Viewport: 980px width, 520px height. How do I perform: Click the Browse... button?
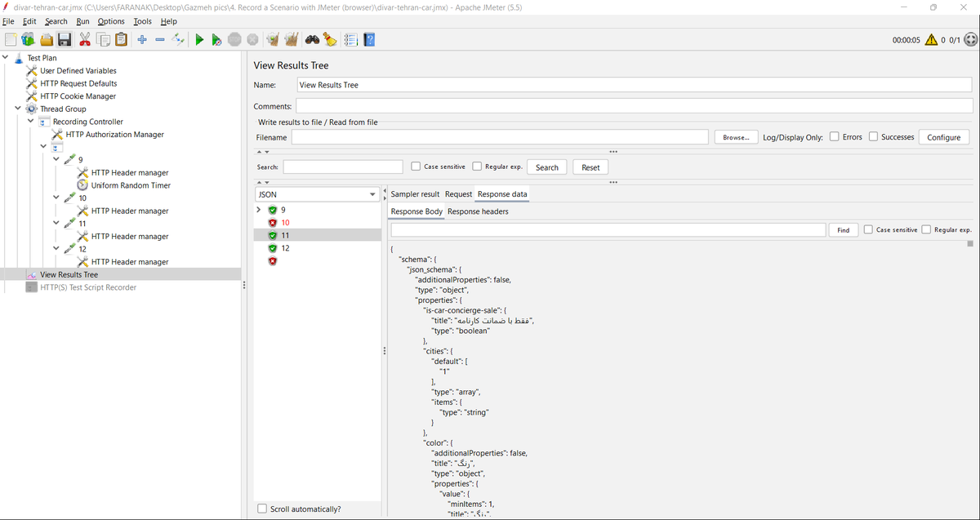coord(736,137)
